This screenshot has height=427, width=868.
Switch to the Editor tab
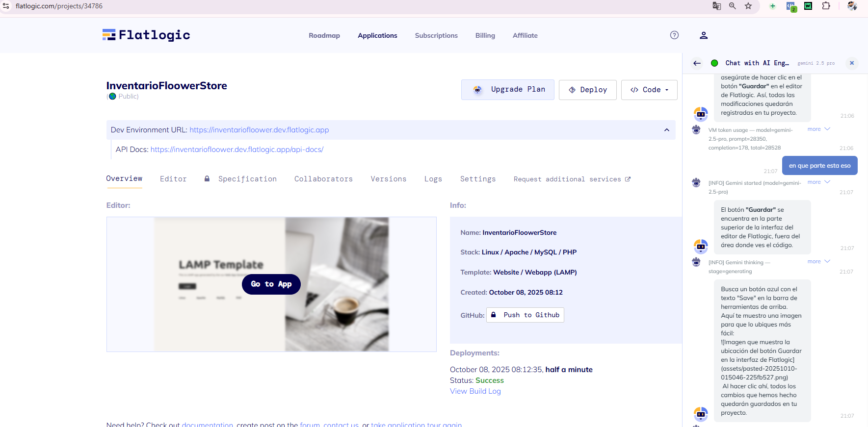[173, 179]
